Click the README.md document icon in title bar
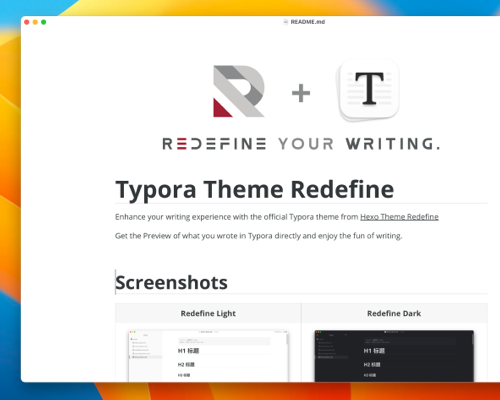This screenshot has width=500, height=400. (x=285, y=22)
